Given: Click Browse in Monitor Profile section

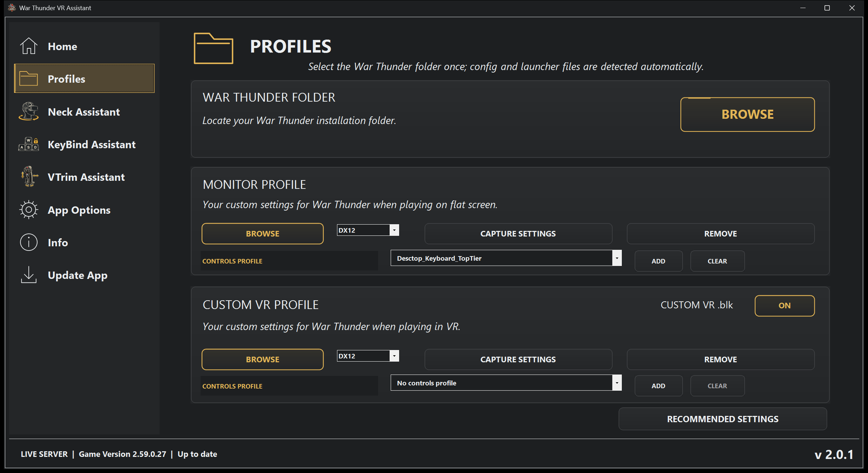Looking at the screenshot, I should coord(262,234).
